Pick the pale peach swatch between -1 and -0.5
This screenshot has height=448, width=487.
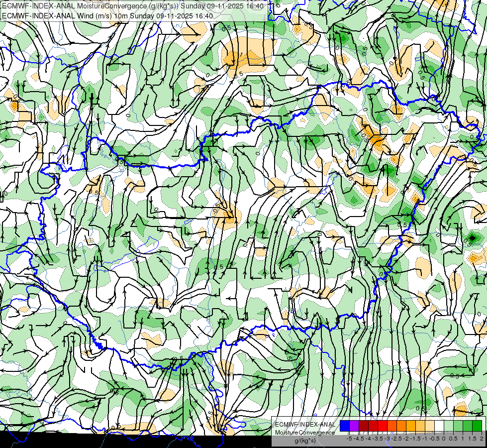tap(430, 426)
